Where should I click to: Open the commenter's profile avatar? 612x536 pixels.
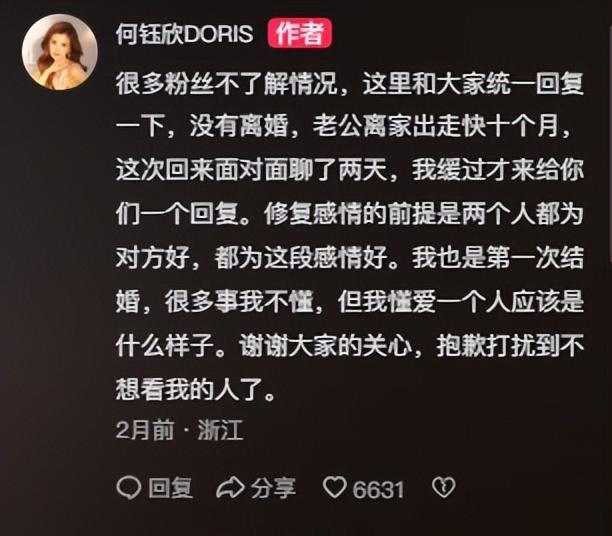60,52
